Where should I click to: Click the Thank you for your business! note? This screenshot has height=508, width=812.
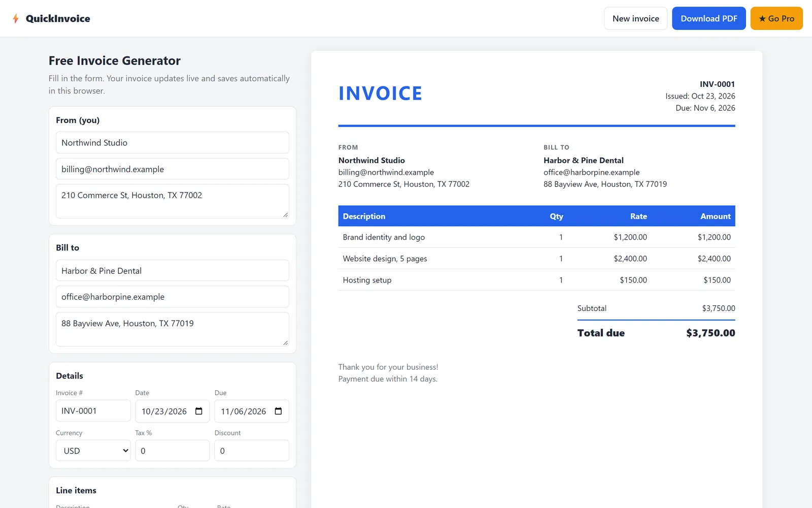click(x=388, y=367)
